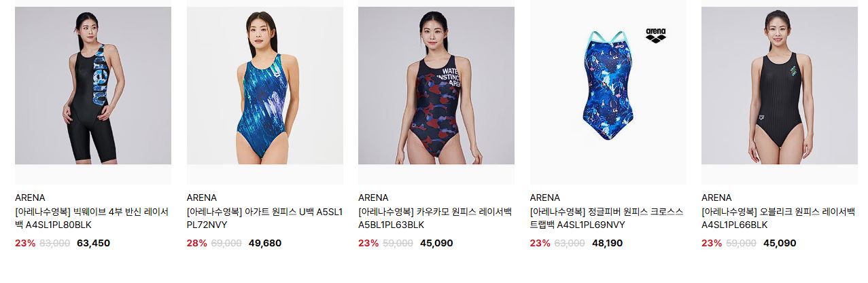This screenshot has height=283, width=868.
Task: Click the arena logo on fourth product
Action: tap(655, 35)
